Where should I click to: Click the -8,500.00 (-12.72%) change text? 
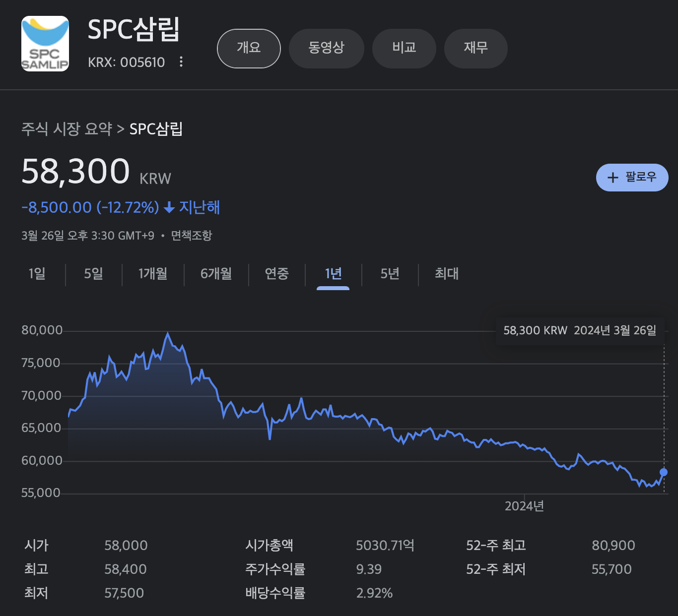(90, 207)
